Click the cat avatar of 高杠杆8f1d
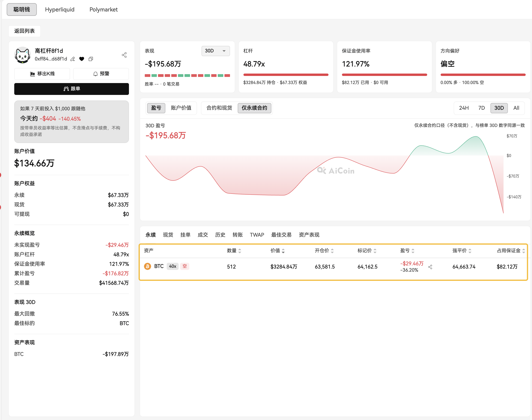 pyautogui.click(x=22, y=55)
